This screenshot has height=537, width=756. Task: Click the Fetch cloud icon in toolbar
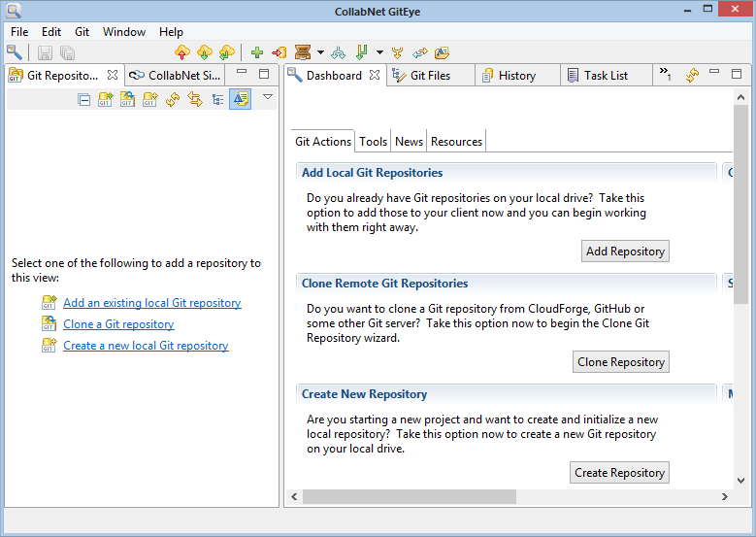coord(227,52)
